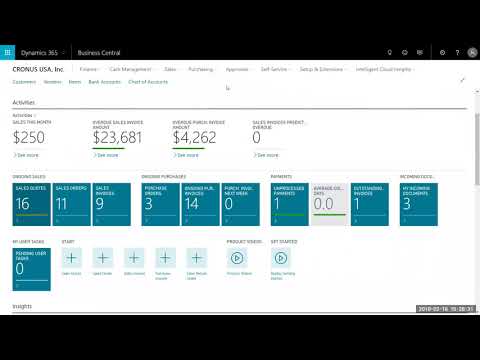Play the Replay Getting Started tile
480x360 pixels.
281,258
